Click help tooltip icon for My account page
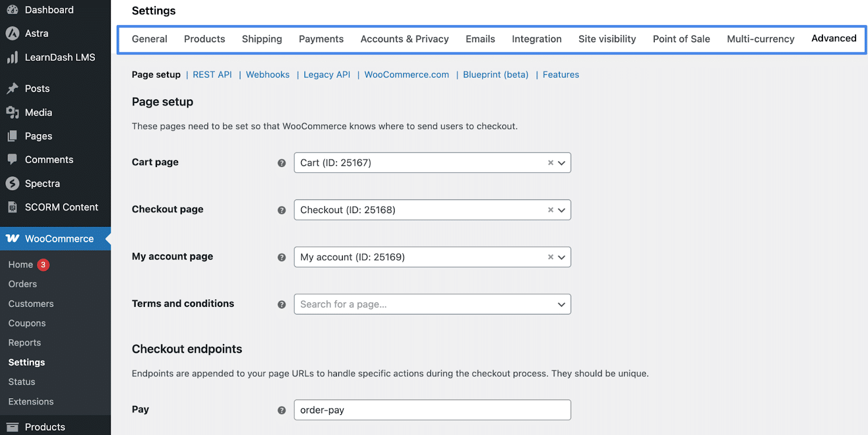The width and height of the screenshot is (868, 435). [x=282, y=257]
